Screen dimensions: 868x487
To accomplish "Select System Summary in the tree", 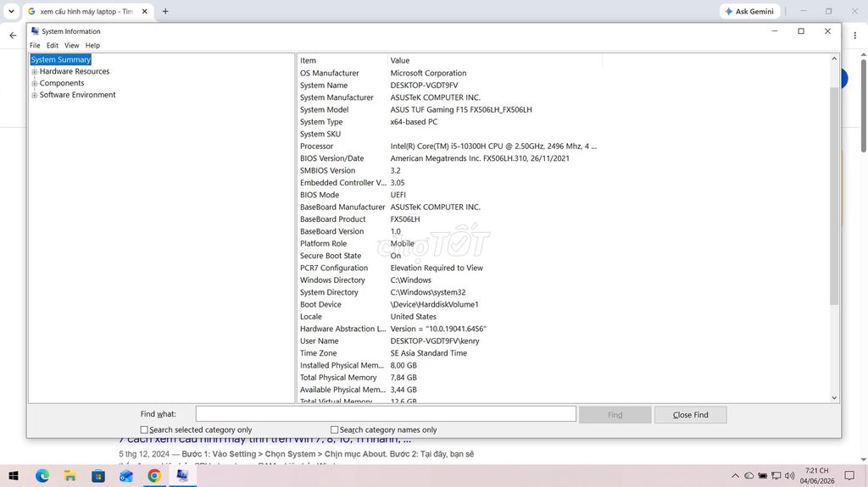I will (60, 60).
